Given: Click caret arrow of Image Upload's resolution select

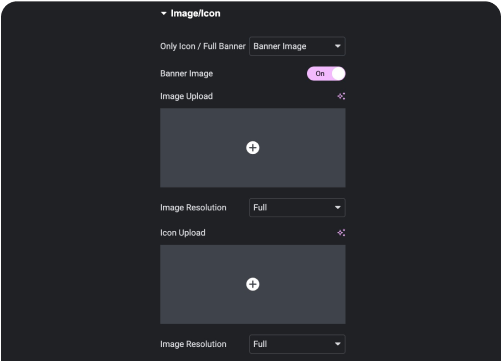Looking at the screenshot, I should click(x=338, y=208).
